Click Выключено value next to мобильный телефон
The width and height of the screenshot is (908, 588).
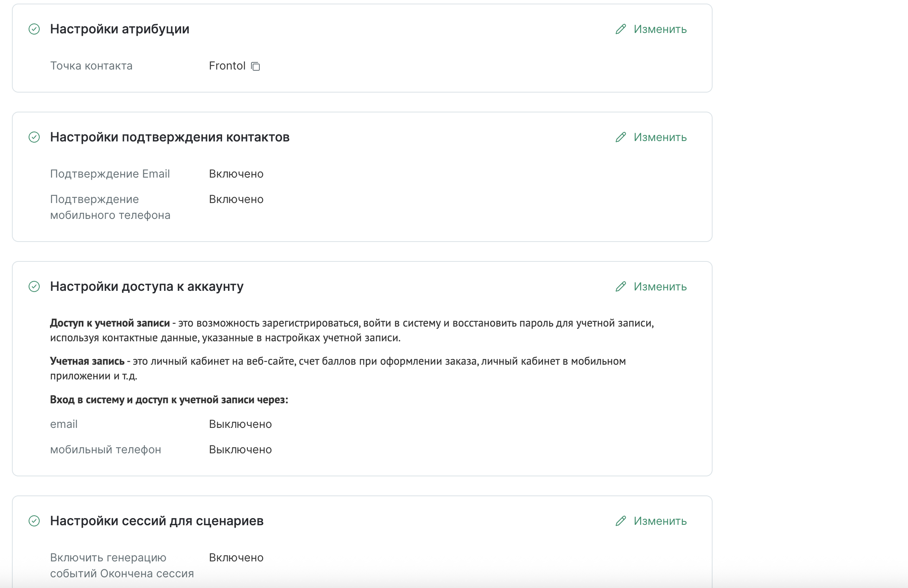240,450
